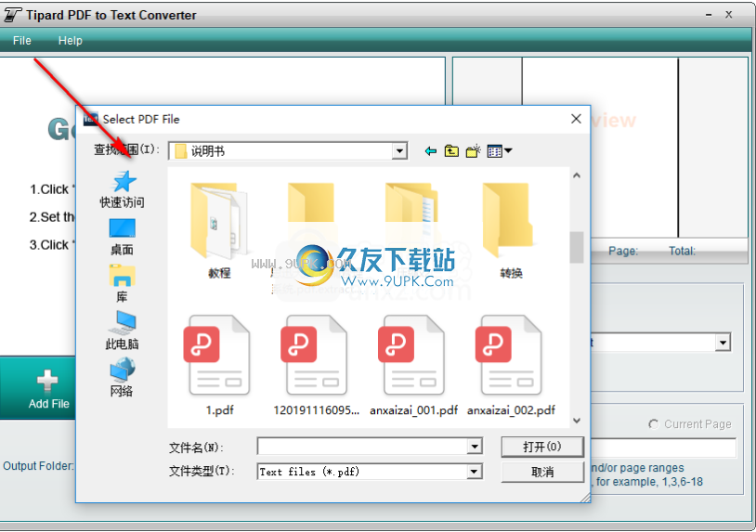Click the page range input field in main window
The image size is (756, 532).
[663, 448]
